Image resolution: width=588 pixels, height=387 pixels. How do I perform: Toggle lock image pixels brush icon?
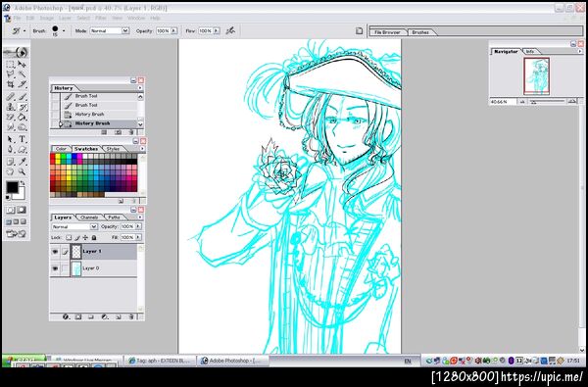coord(77,237)
